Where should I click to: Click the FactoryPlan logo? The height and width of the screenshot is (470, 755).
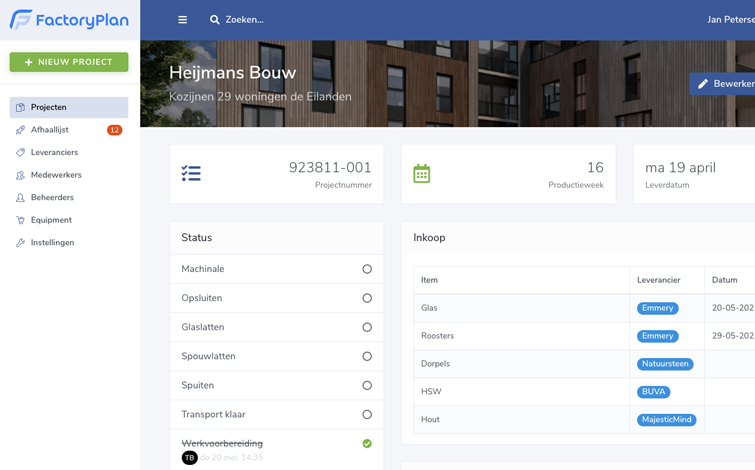[69, 20]
